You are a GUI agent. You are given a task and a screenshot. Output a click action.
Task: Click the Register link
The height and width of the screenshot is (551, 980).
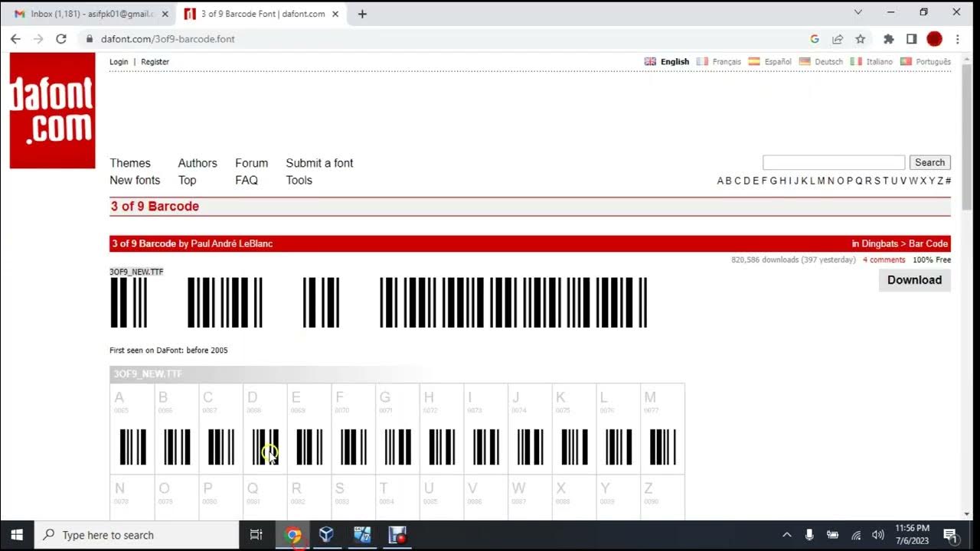tap(155, 62)
